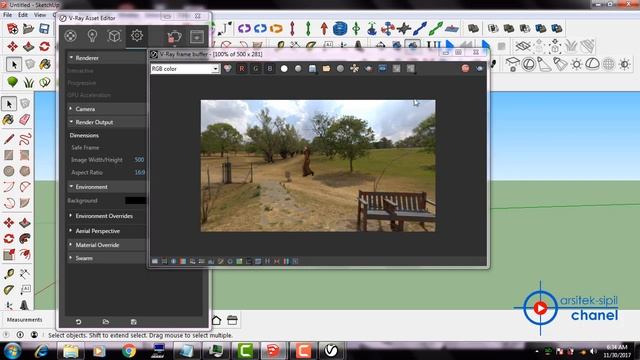The width and height of the screenshot is (640, 360).
Task: Select the Follow Me tool in left toolbar
Action: click(25, 239)
